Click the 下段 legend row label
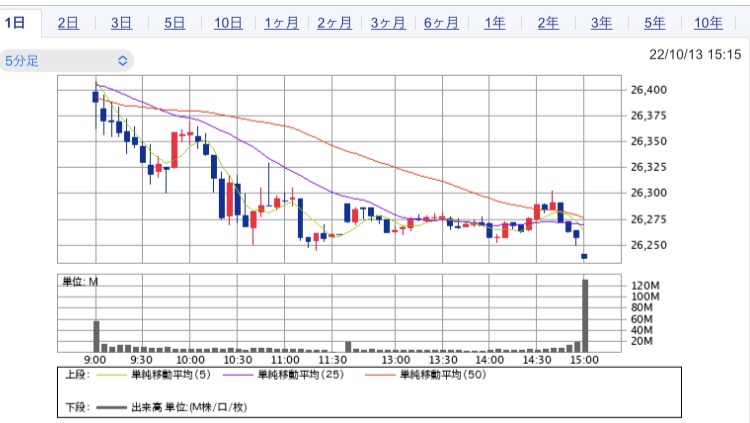This screenshot has width=750, height=423. pyautogui.click(x=77, y=408)
